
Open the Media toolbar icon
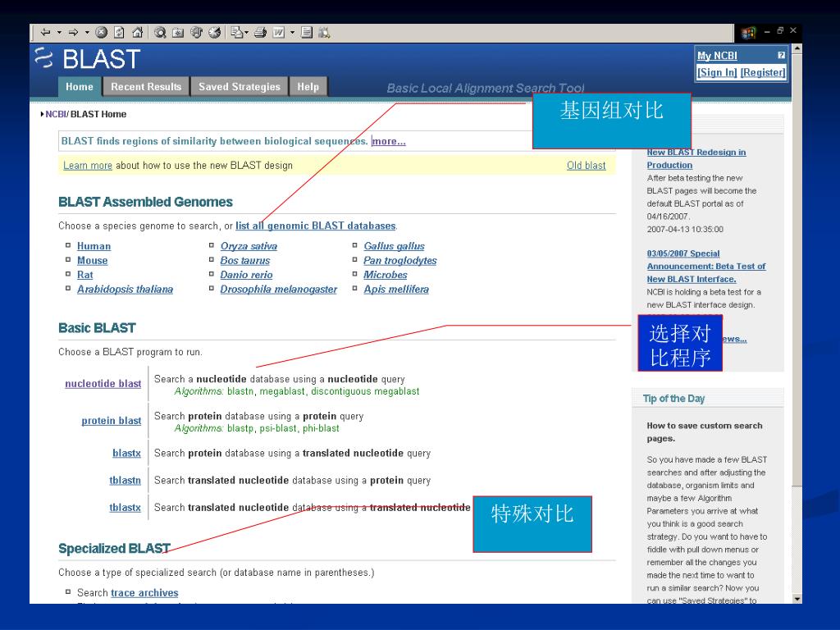click(x=197, y=33)
